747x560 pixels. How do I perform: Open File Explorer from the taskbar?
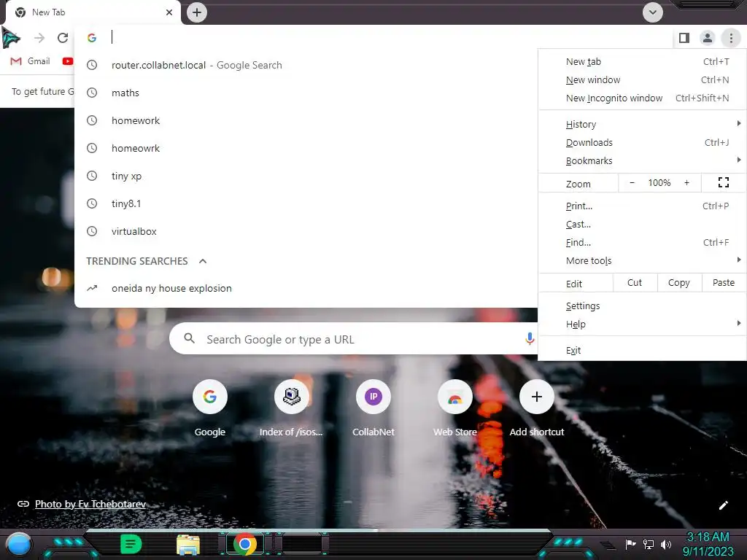[x=188, y=544]
